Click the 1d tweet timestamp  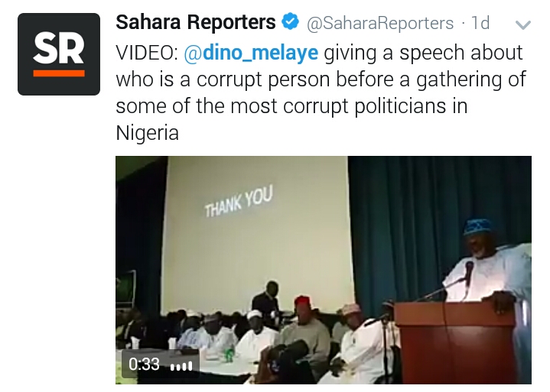(x=480, y=24)
